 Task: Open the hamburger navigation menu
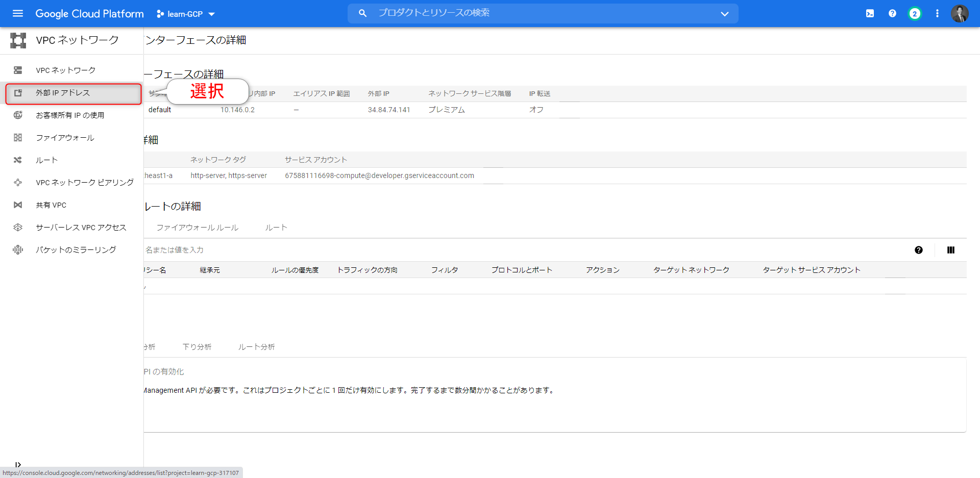pyautogui.click(x=18, y=14)
